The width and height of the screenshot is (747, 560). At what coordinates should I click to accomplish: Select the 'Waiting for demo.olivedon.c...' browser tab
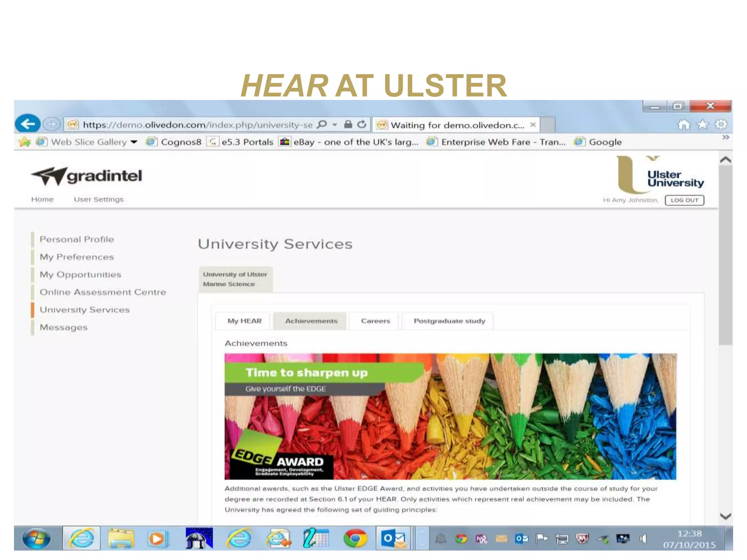tap(456, 125)
